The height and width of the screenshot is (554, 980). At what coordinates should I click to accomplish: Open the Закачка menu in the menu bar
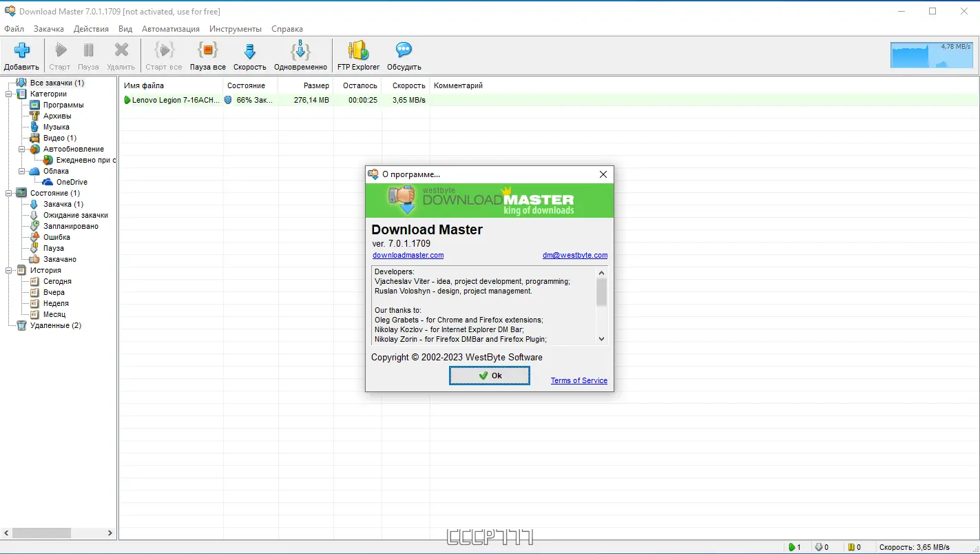[x=49, y=29]
